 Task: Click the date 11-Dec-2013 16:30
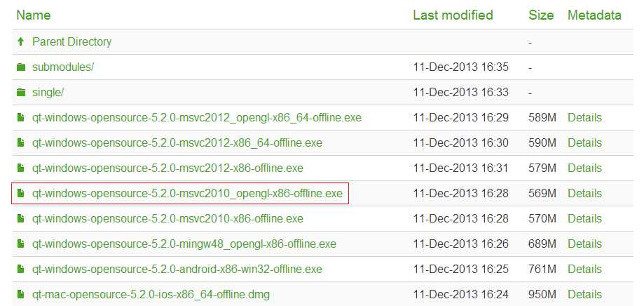(x=461, y=142)
